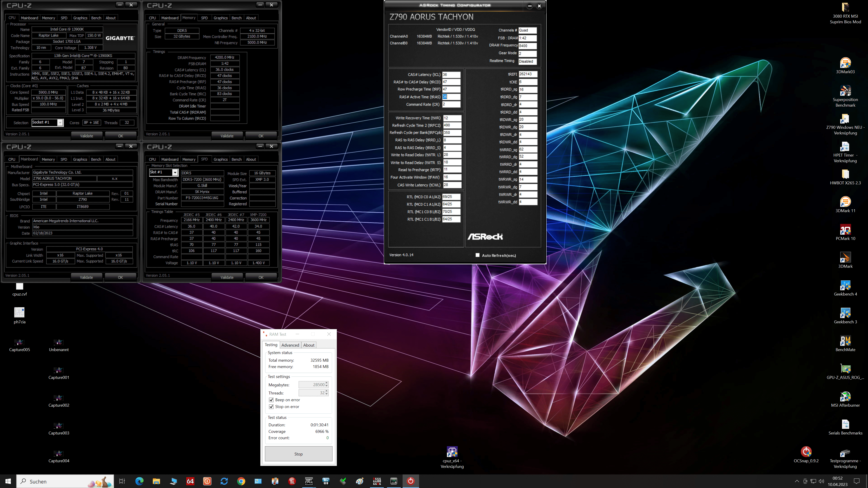Viewport: 868px width, 488px height.
Task: Click the CAS# Latency (tCL) field
Action: pos(451,74)
